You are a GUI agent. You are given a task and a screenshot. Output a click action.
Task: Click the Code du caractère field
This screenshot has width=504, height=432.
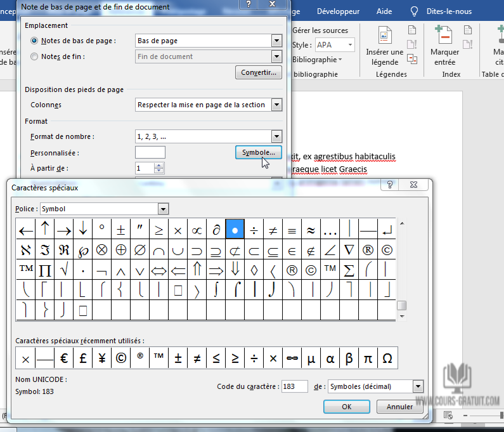[x=295, y=386]
